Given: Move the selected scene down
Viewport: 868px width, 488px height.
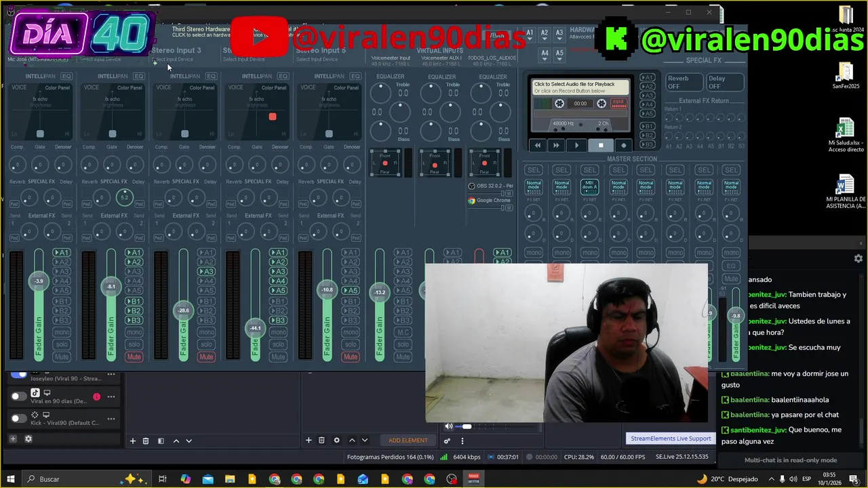Looking at the screenshot, I should [x=189, y=441].
